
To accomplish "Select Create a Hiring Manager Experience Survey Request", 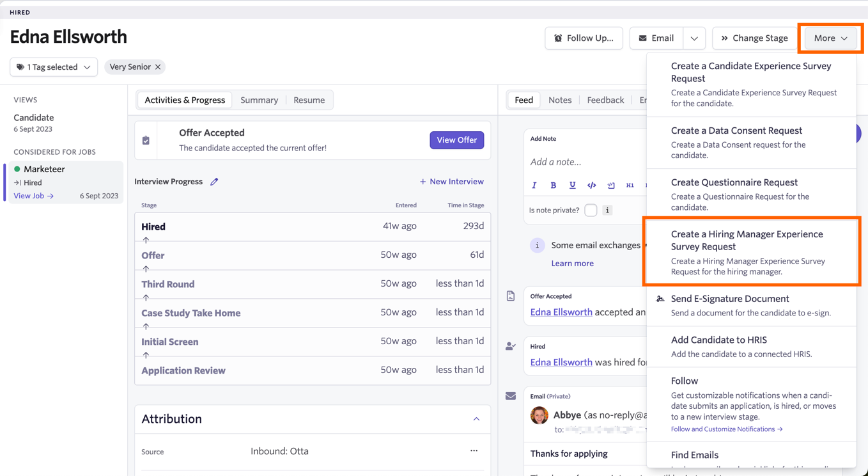I will (x=752, y=252).
